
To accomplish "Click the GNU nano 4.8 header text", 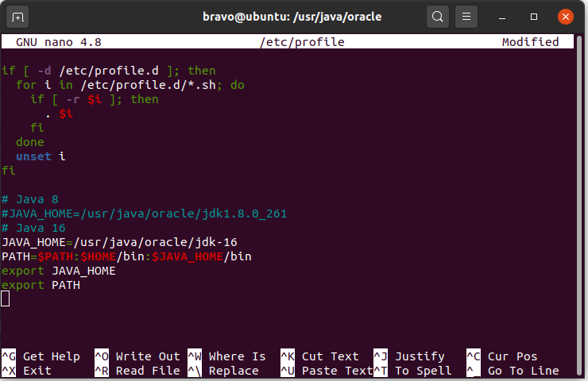I will [59, 42].
